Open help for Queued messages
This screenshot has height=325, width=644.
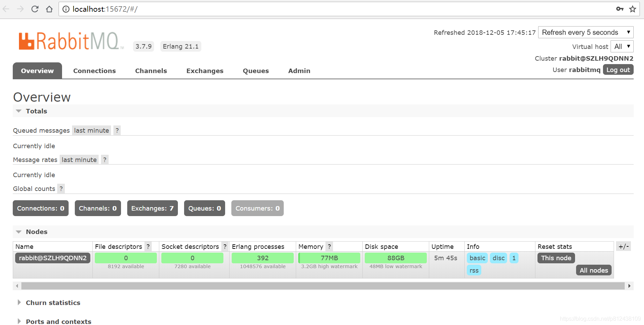click(x=117, y=130)
